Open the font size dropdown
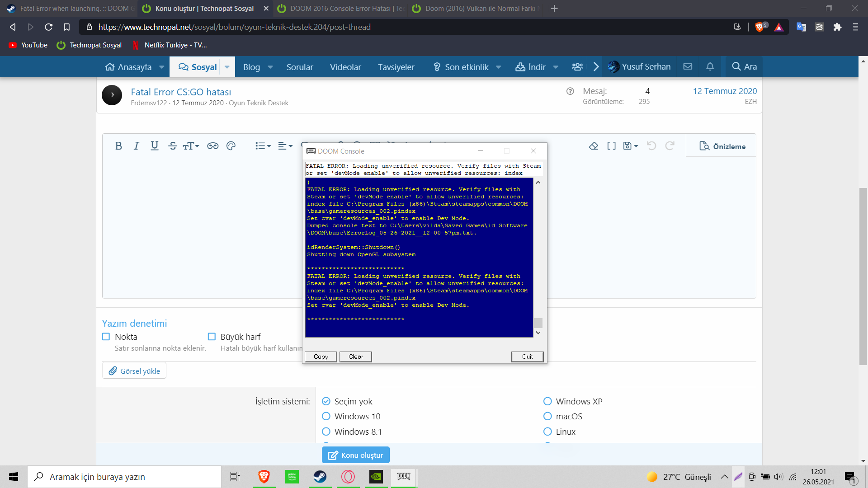Screen dimensions: 868x488 [191, 146]
